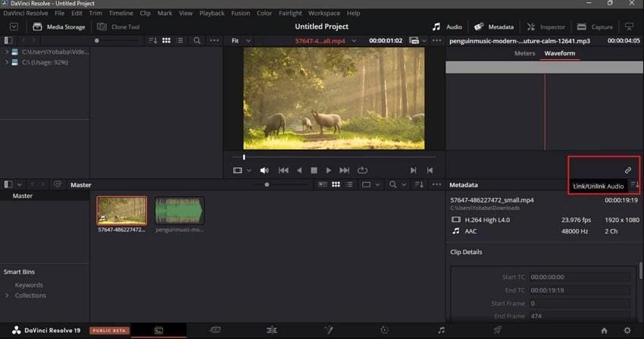644x339 pixels.
Task: Switch to the Meters tab
Action: coord(524,53)
